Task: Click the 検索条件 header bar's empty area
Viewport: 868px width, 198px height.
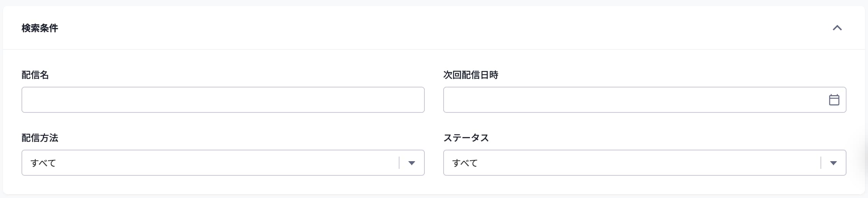Action: coord(422,28)
